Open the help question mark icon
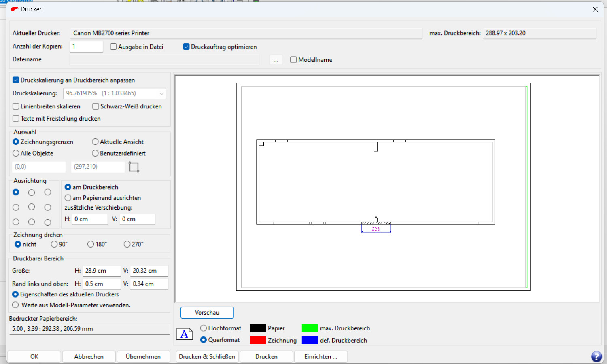This screenshot has width=607, height=364. pos(596,356)
